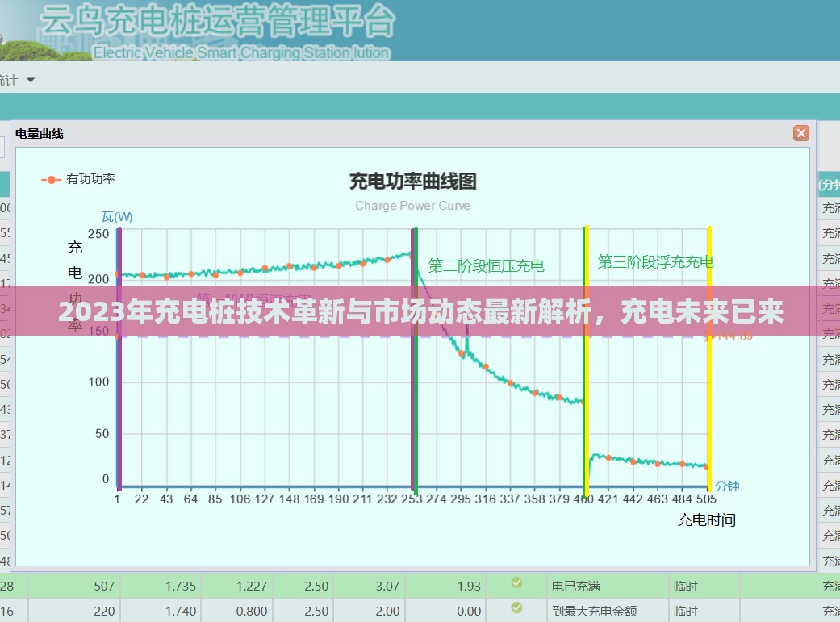Click the 1.93 table cell

pos(469,587)
